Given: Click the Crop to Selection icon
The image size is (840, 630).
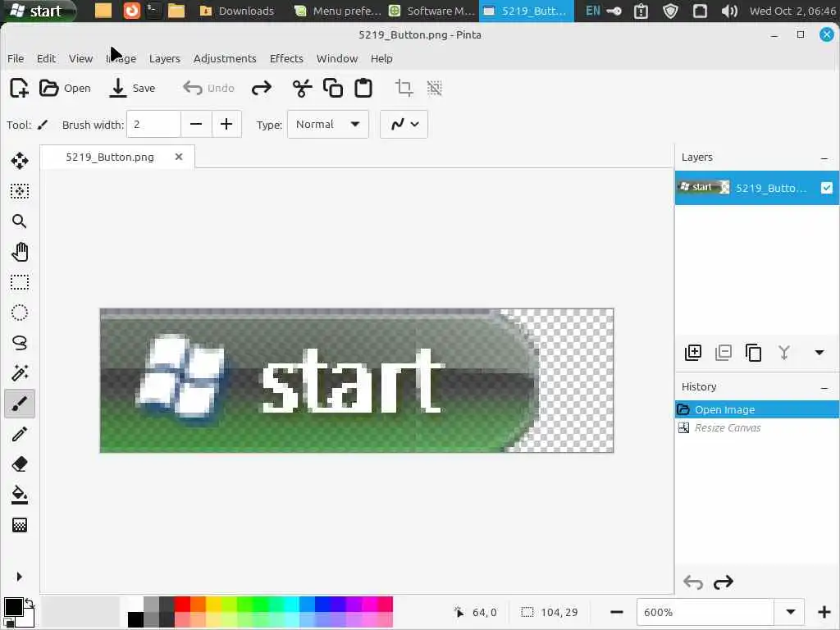Looking at the screenshot, I should pyautogui.click(x=404, y=88).
